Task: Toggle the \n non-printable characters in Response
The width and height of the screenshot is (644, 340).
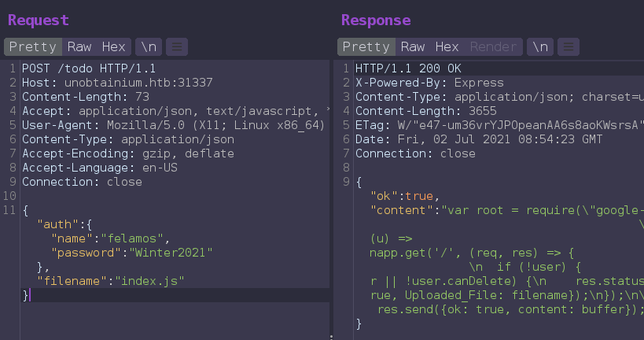Action: (539, 46)
